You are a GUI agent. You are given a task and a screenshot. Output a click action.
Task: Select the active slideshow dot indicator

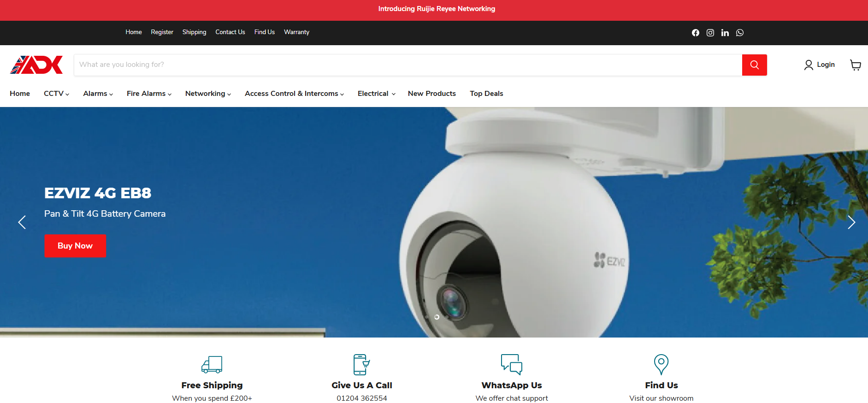tap(437, 317)
